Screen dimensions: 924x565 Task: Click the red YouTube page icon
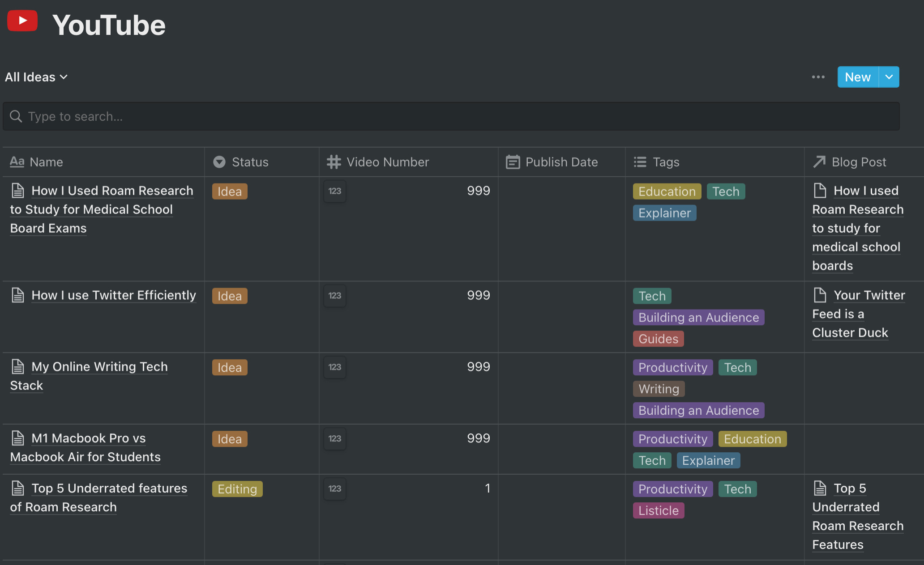click(22, 21)
